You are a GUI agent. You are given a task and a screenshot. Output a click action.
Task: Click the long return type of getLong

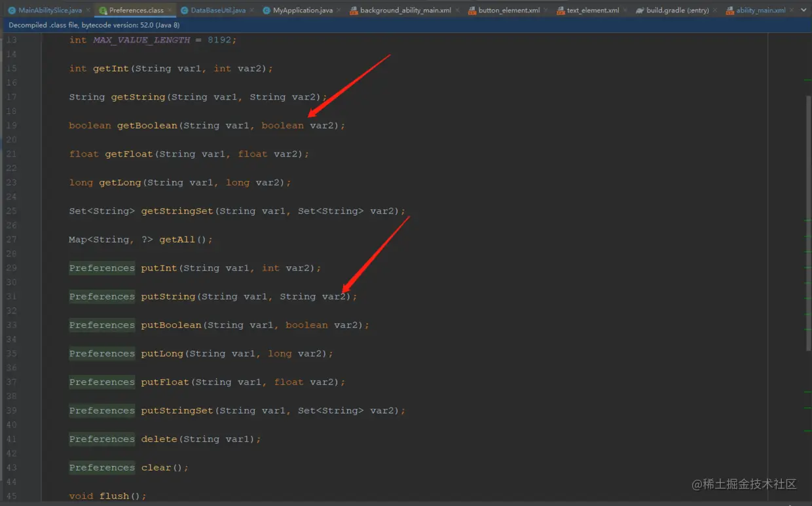click(x=81, y=183)
